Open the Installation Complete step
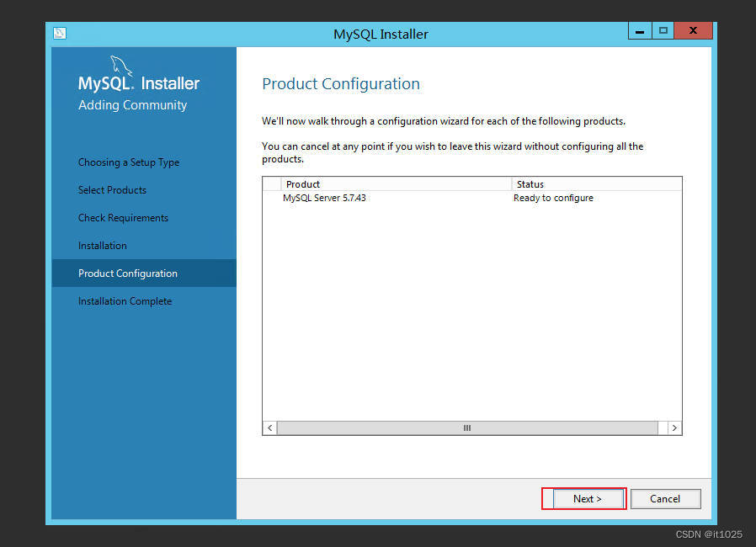The image size is (756, 547). pos(125,300)
